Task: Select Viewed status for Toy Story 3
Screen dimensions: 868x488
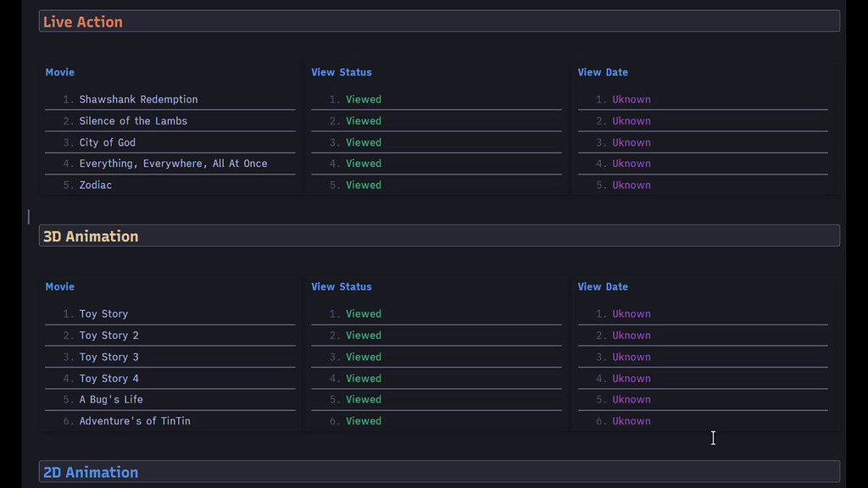Action: pyautogui.click(x=363, y=357)
